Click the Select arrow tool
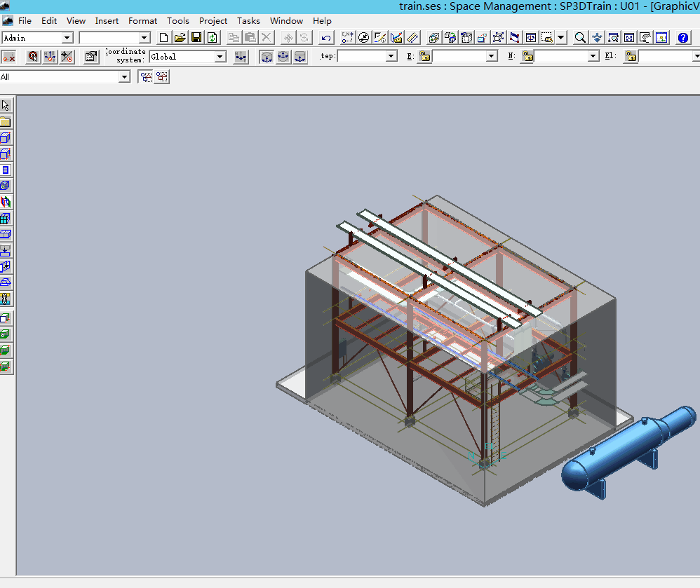Viewport: 700px width, 588px height. (6, 105)
